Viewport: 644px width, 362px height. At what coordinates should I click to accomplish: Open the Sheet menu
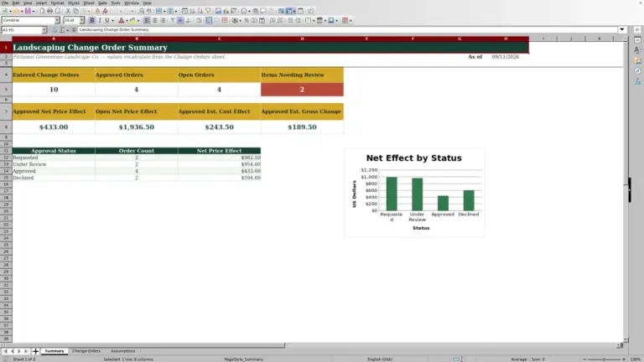[89, 3]
